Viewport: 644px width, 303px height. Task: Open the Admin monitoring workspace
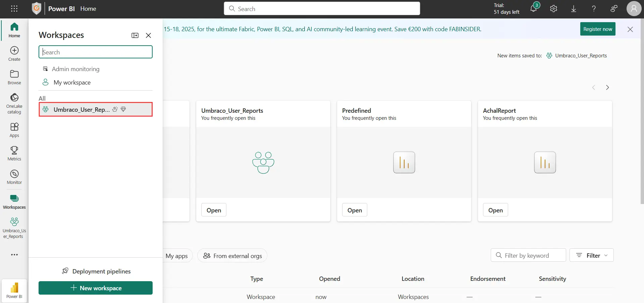[x=96, y=69]
